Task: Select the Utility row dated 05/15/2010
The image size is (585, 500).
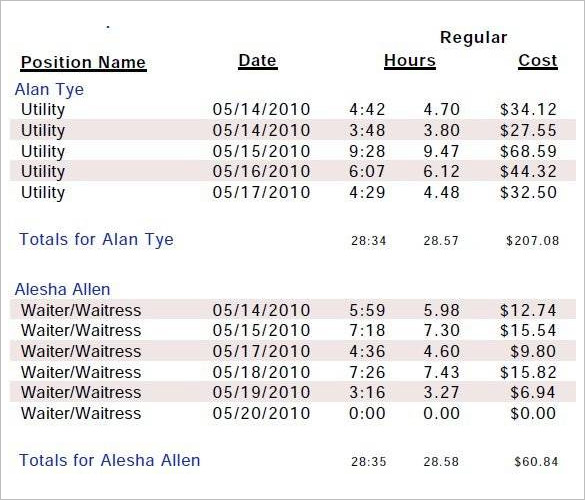Action: pos(292,151)
